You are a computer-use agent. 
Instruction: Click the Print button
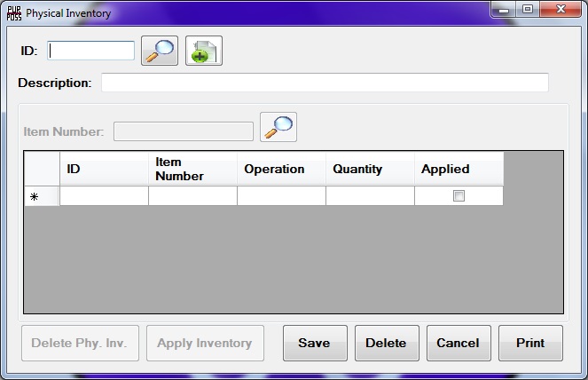(529, 343)
